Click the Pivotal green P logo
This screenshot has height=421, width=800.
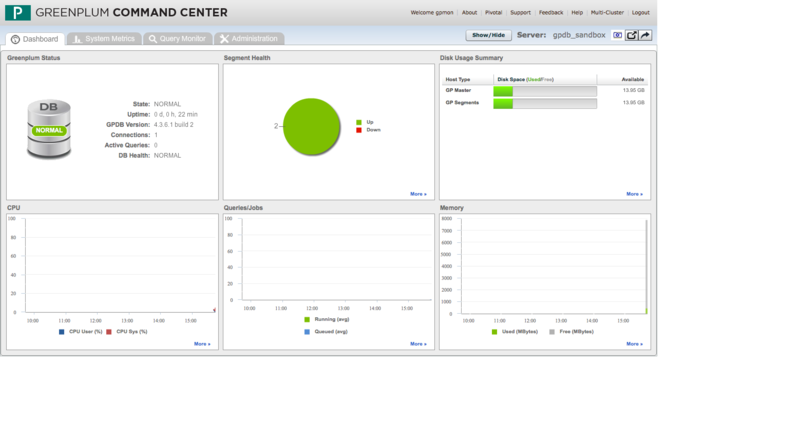click(x=17, y=17)
